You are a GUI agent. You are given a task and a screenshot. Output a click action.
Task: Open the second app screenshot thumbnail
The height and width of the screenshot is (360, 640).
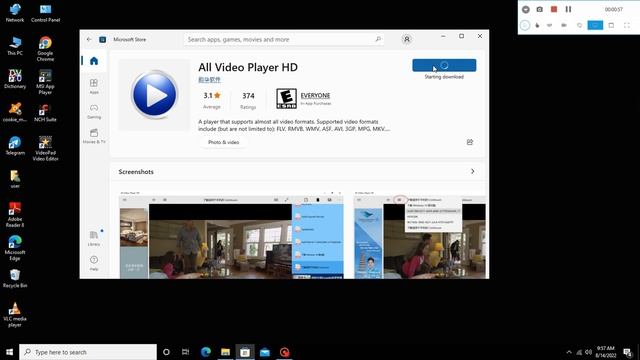(x=420, y=235)
